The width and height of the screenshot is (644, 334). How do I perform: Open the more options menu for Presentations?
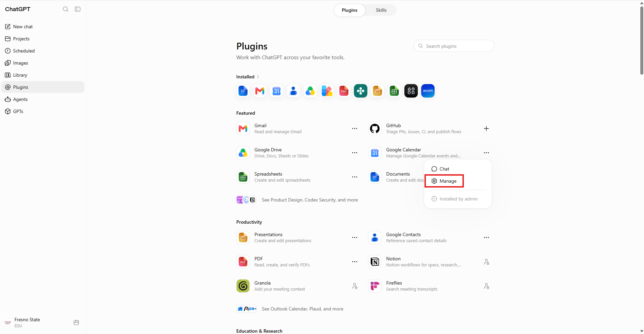click(x=355, y=237)
